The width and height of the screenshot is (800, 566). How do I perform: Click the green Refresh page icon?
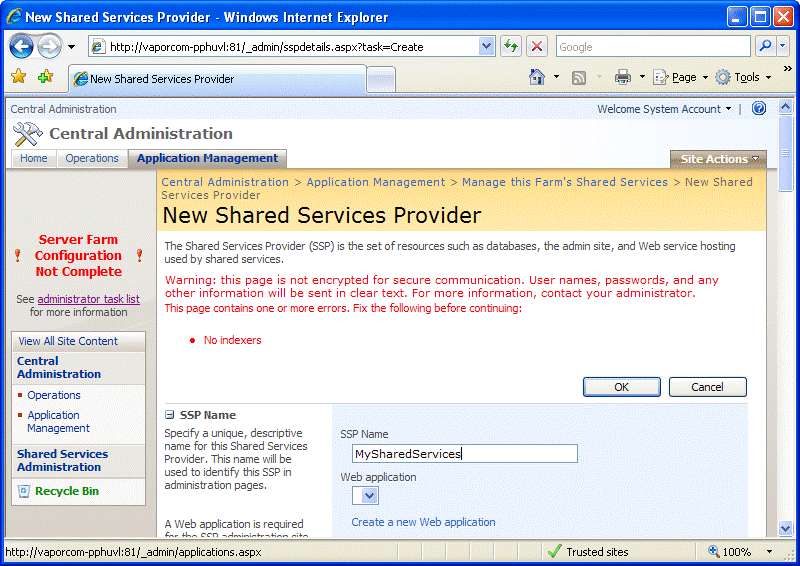pos(511,47)
